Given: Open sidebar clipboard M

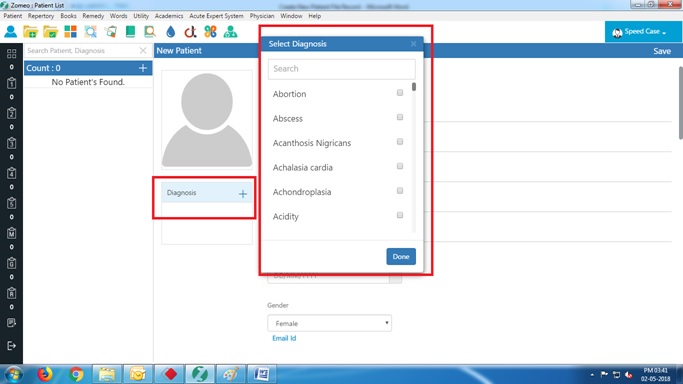Looking at the screenshot, I should [11, 233].
